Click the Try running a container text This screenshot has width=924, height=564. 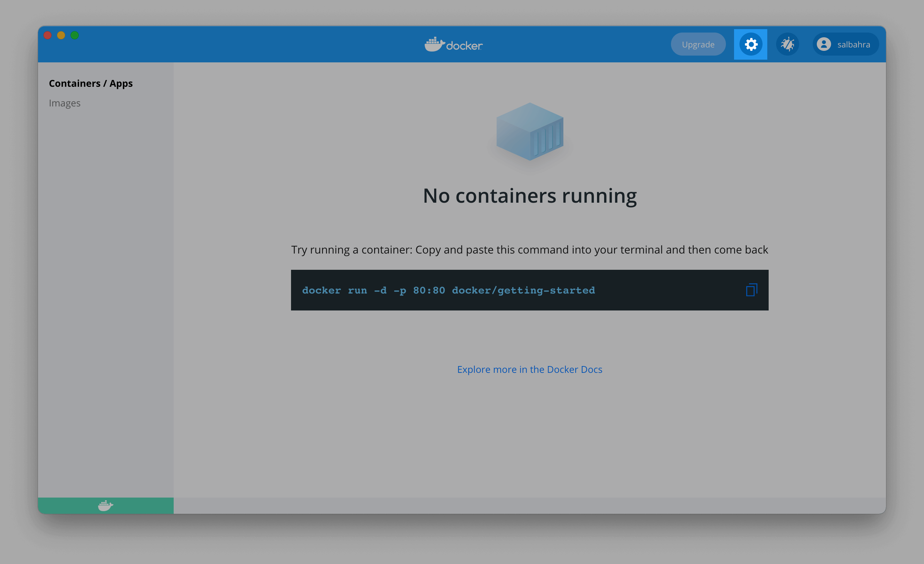(x=530, y=249)
